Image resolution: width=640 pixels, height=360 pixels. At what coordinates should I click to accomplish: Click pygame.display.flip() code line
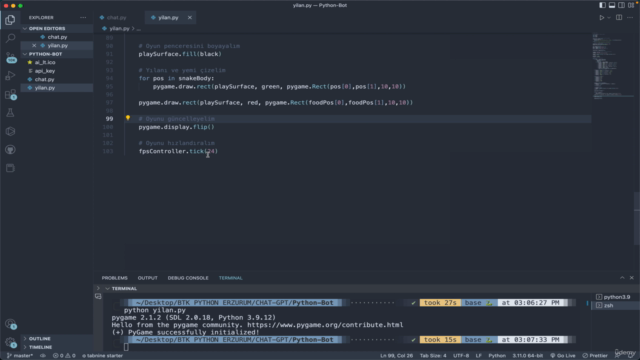(176, 127)
